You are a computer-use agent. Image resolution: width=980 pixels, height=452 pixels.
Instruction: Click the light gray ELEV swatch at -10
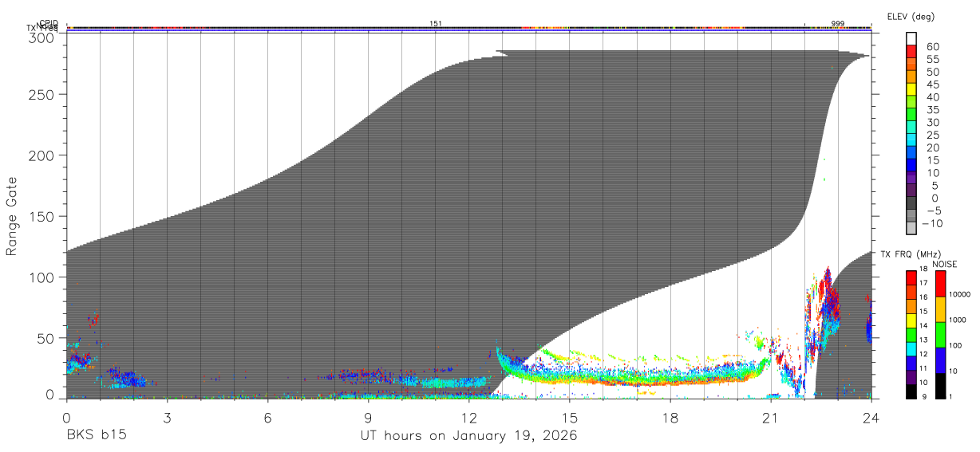pos(911,229)
